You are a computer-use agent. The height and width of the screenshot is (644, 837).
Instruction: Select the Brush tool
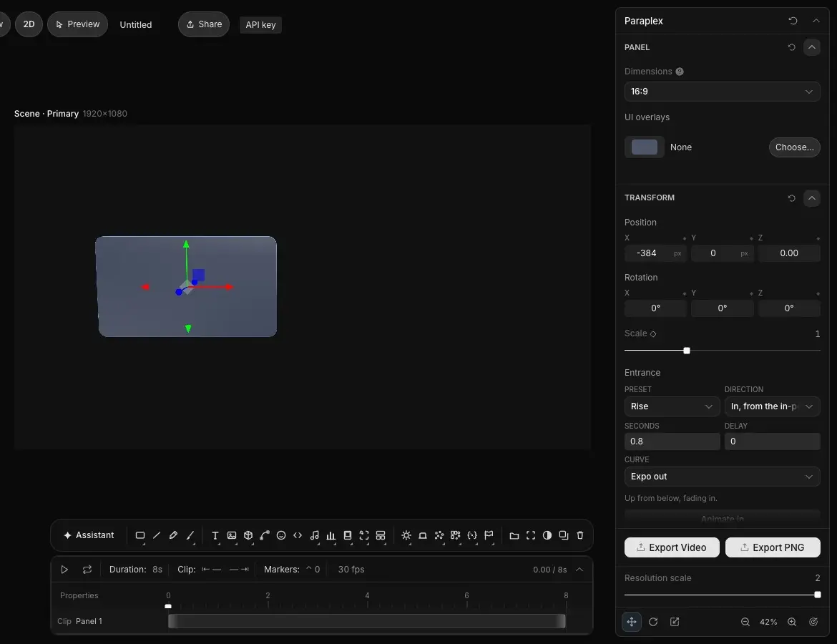190,535
